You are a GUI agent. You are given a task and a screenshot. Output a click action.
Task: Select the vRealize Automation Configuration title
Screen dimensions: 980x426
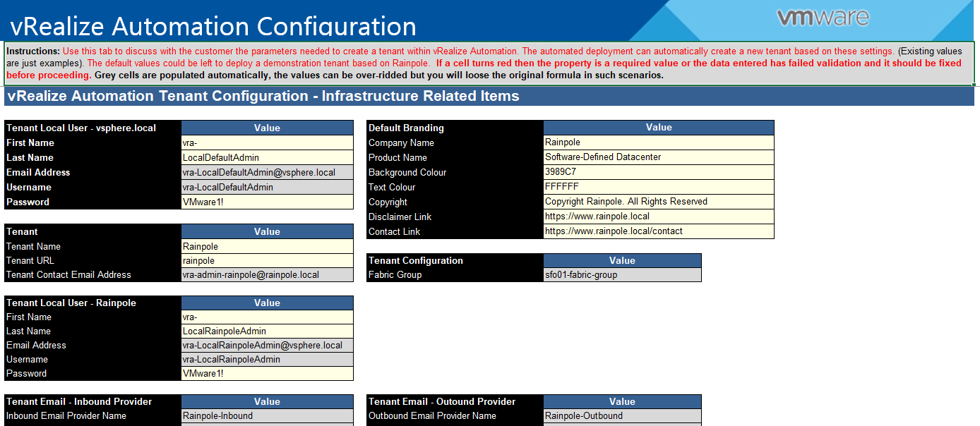[x=213, y=26]
